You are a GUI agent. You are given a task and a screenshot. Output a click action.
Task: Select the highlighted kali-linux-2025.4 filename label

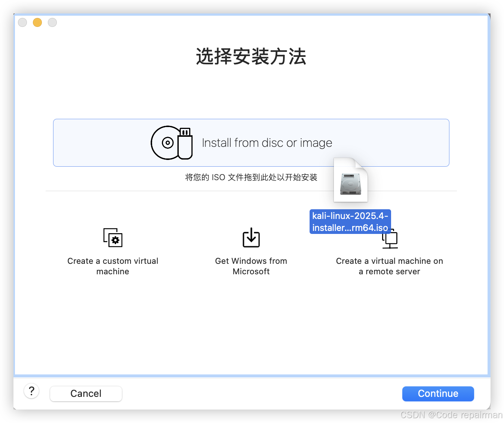point(350,221)
